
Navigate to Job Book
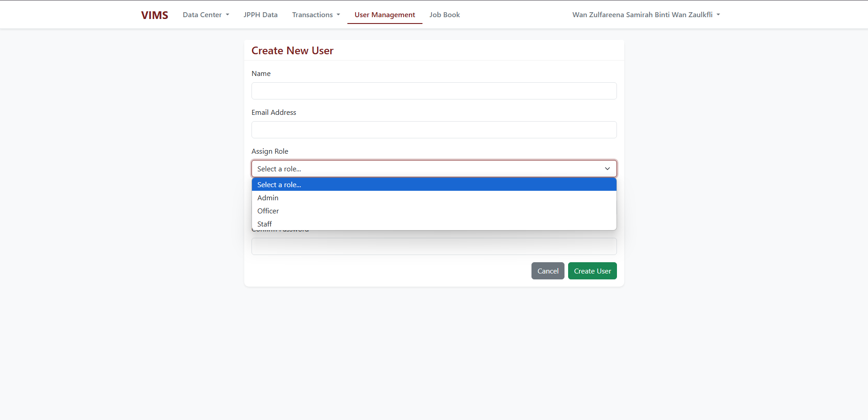coord(445,15)
